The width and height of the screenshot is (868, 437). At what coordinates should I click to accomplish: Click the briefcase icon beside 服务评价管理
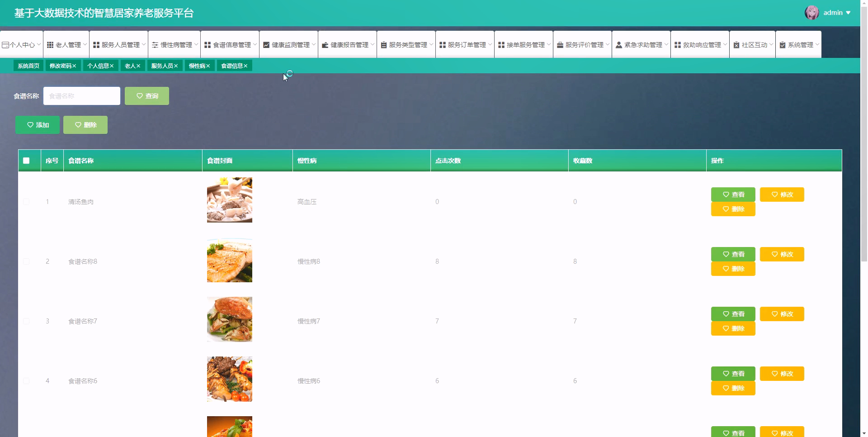pos(560,45)
